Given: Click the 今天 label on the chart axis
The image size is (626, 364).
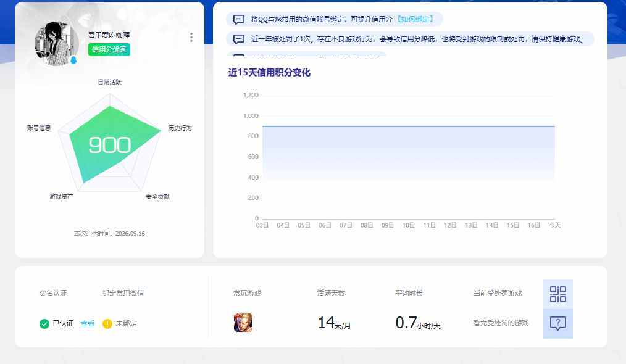Looking at the screenshot, I should coord(554,225).
